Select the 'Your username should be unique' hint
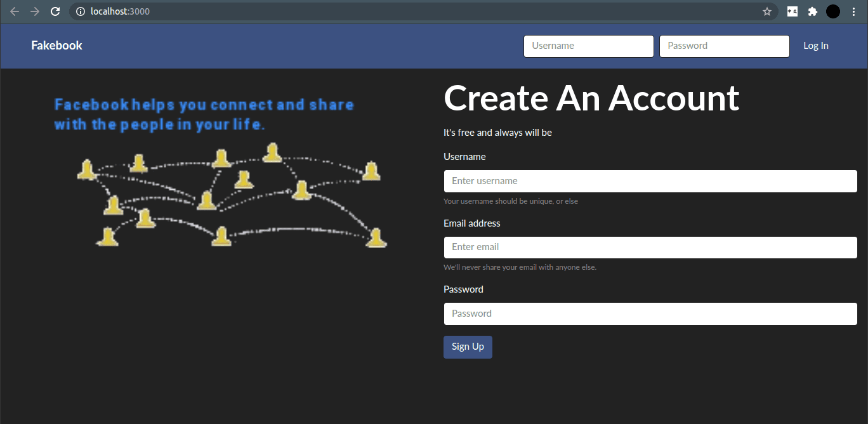The width and height of the screenshot is (868, 424). (511, 201)
